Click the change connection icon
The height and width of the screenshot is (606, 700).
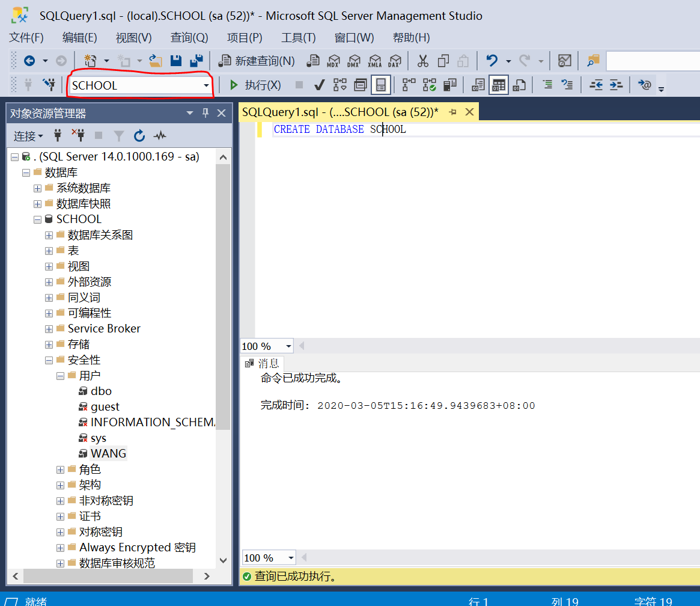(49, 84)
